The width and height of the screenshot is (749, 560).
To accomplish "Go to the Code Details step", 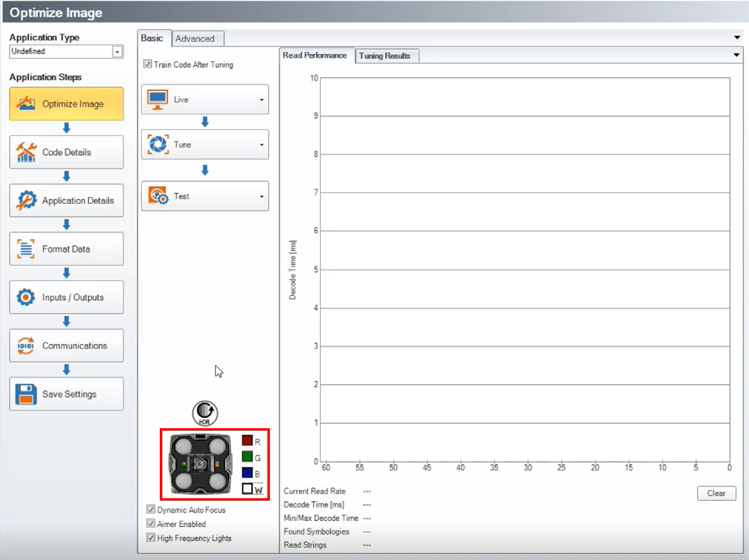I will pyautogui.click(x=66, y=152).
